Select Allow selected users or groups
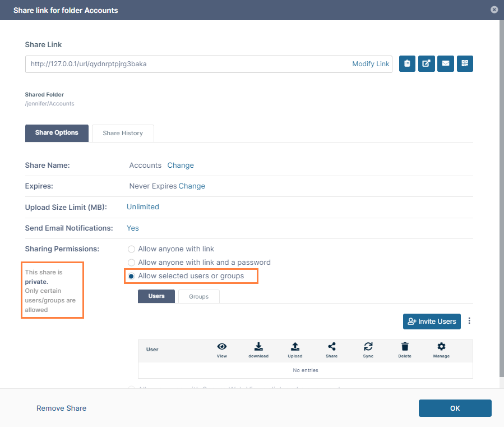This screenshot has width=504, height=427. pos(132,276)
